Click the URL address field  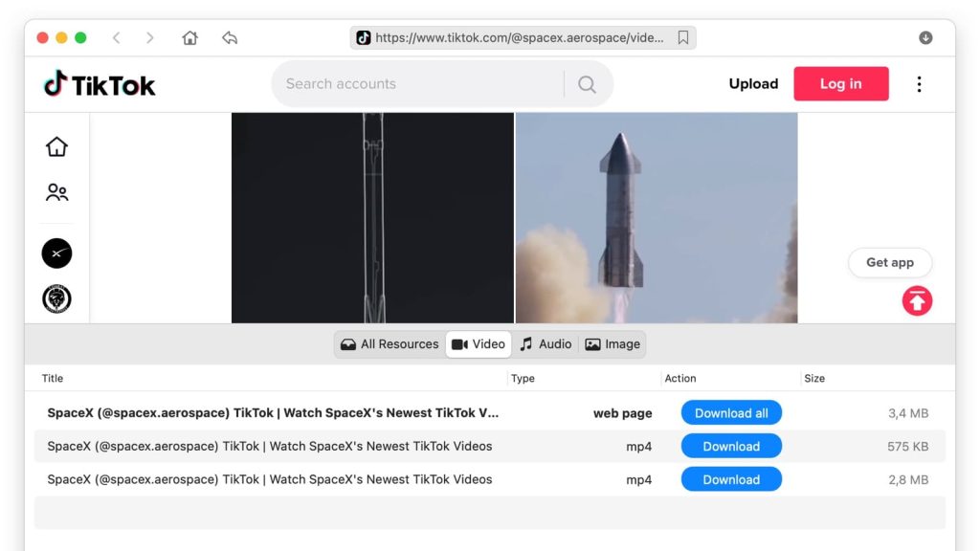(x=523, y=38)
